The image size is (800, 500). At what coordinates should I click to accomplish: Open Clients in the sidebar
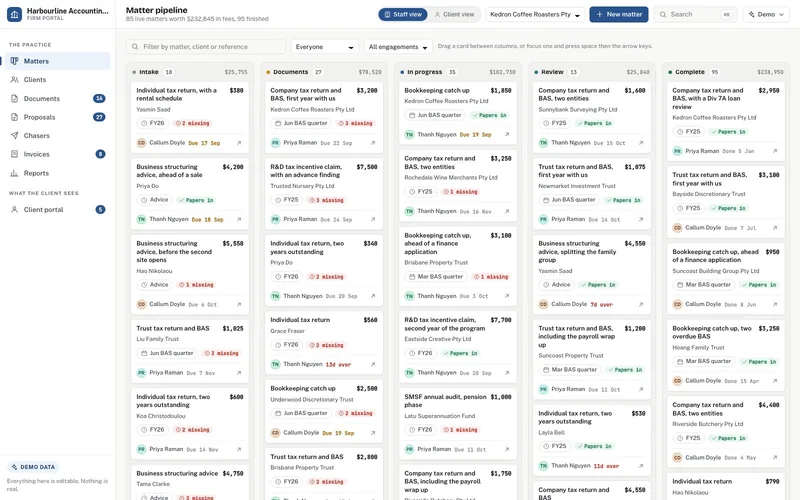[58, 80]
